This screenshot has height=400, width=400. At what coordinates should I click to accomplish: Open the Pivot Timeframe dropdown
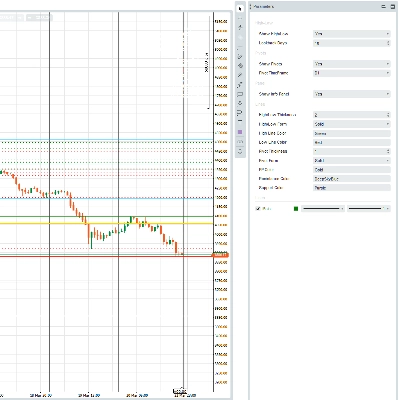352,73
